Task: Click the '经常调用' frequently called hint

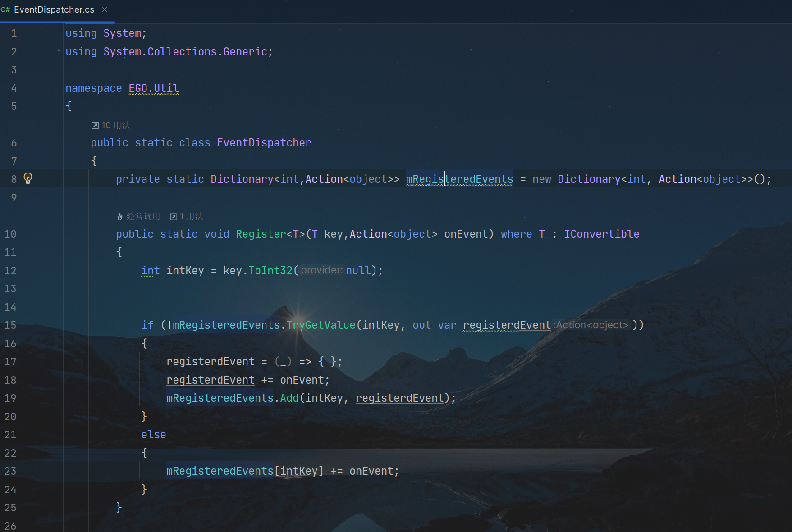Action: (x=143, y=217)
